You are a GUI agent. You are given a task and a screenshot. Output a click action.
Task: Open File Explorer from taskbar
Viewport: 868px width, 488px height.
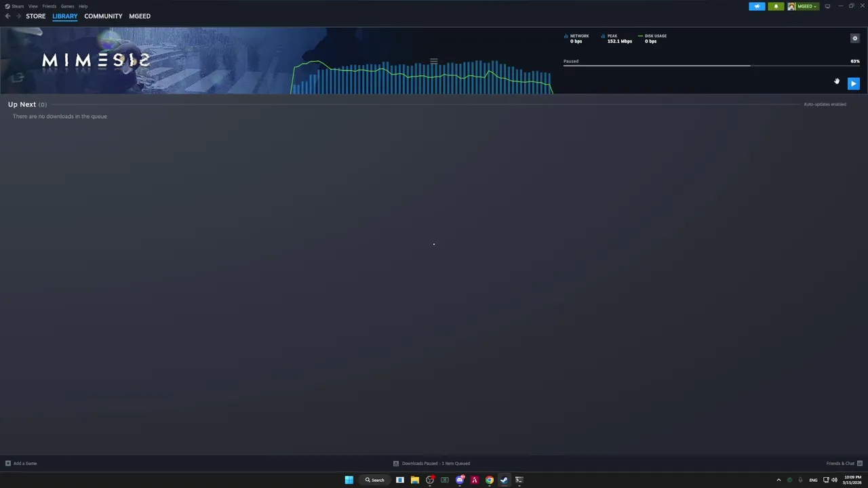(415, 480)
